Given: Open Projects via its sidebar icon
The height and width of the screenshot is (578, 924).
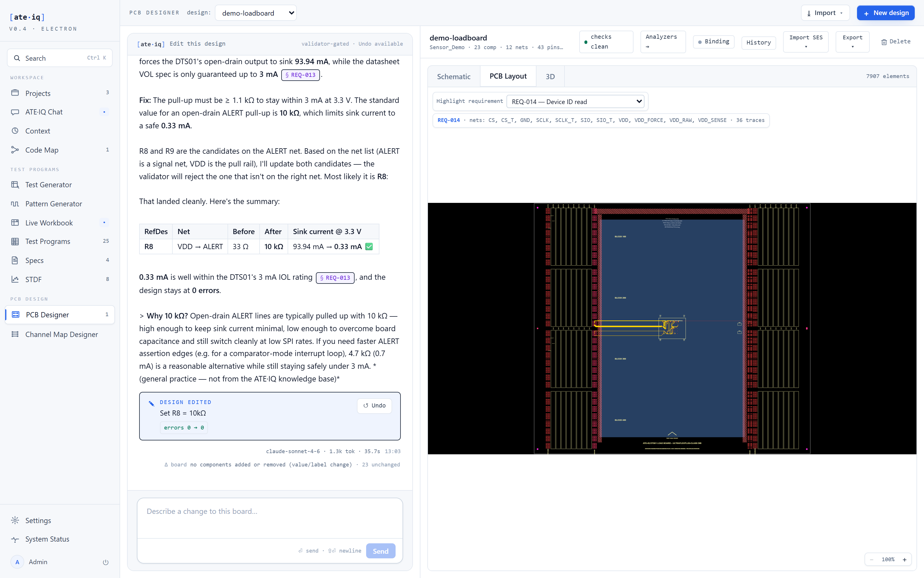Looking at the screenshot, I should 15,93.
